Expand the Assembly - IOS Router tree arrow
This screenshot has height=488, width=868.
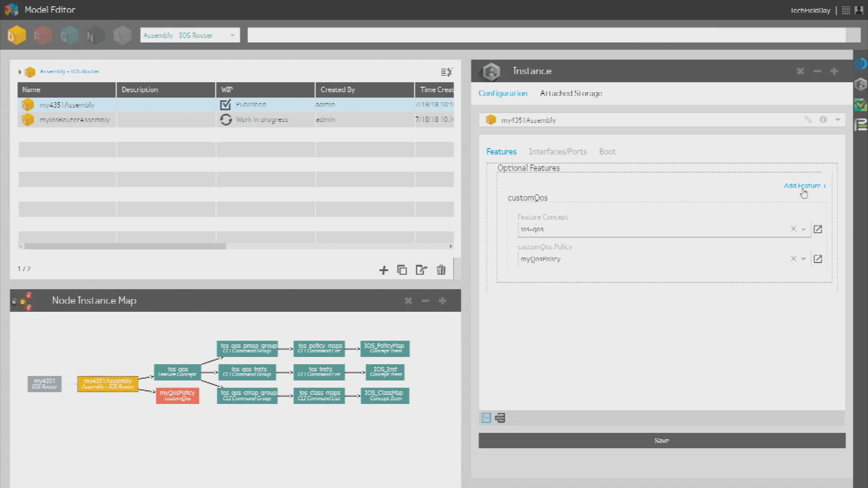(x=20, y=72)
